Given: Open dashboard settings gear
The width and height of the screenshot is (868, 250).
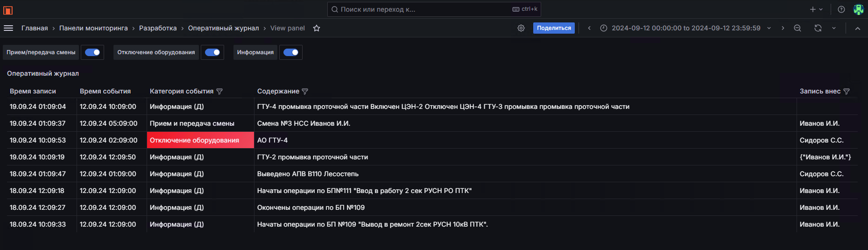Looking at the screenshot, I should (x=521, y=28).
